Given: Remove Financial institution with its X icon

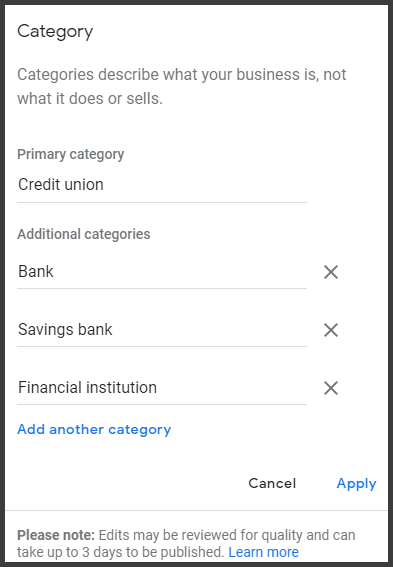Looking at the screenshot, I should coord(331,388).
